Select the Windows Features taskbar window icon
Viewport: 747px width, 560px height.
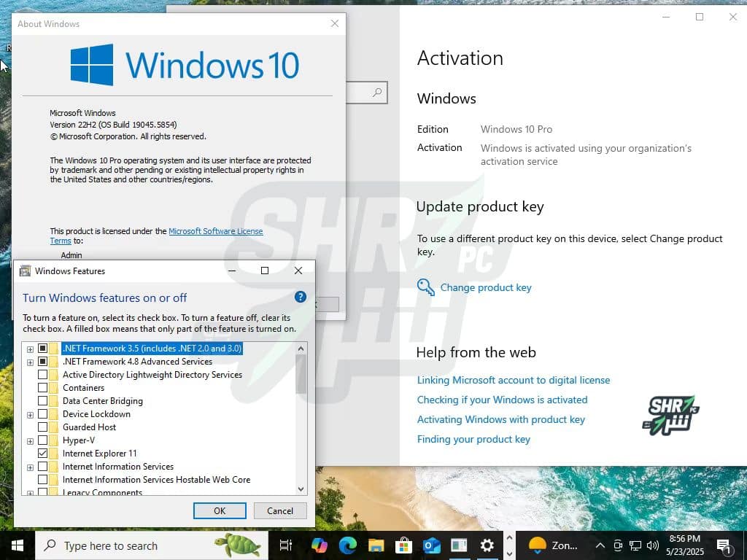point(460,545)
